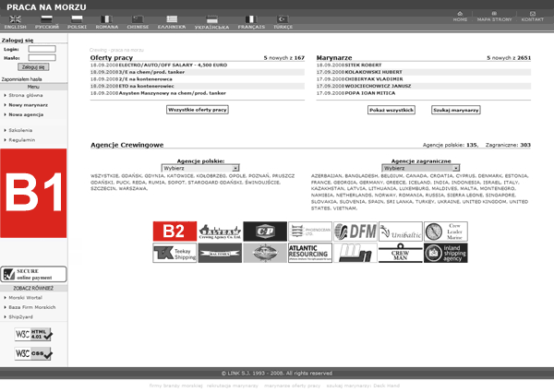Open Baza Firm Morskich sidebar link
Screen dimensions: 554x392
coord(31,307)
